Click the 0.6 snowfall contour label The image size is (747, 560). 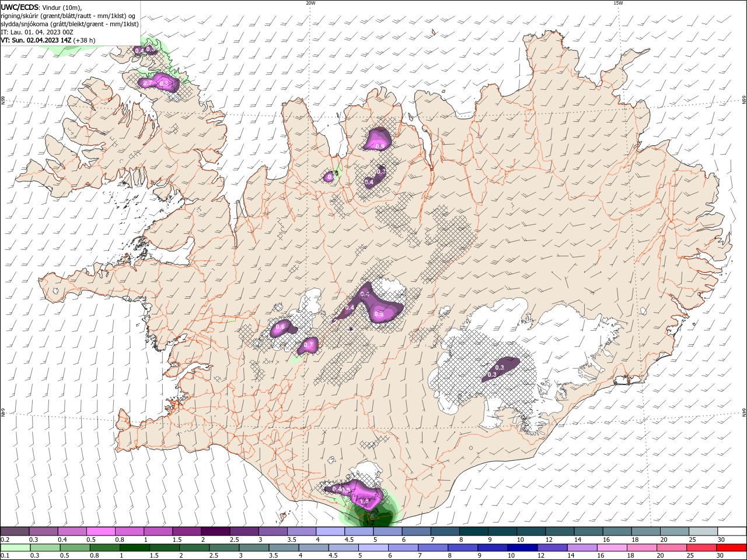click(x=280, y=327)
